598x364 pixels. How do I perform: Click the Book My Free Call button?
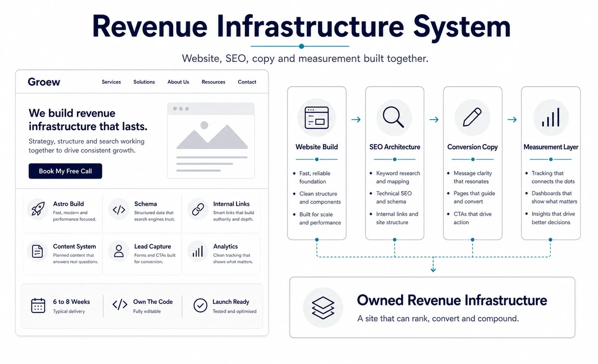coord(65,171)
